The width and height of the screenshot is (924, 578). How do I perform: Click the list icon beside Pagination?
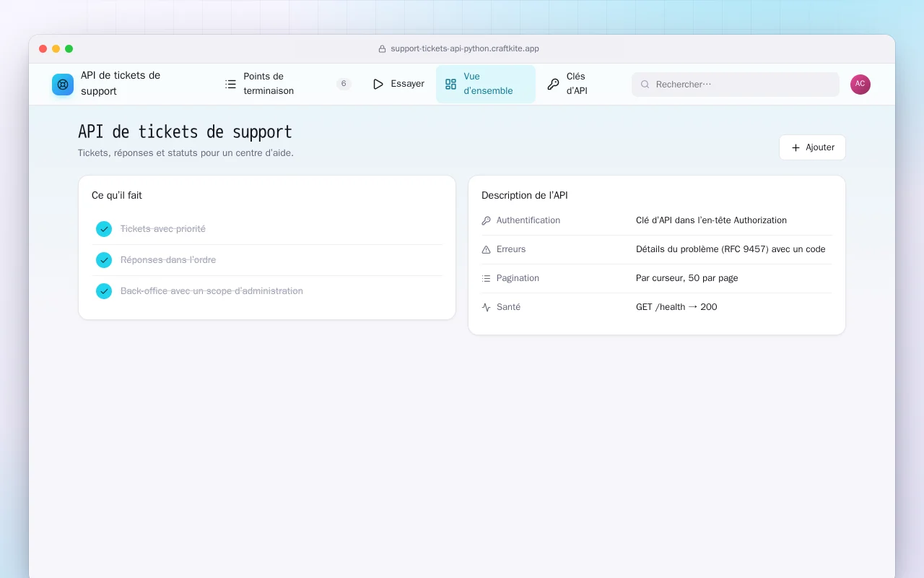pos(486,278)
